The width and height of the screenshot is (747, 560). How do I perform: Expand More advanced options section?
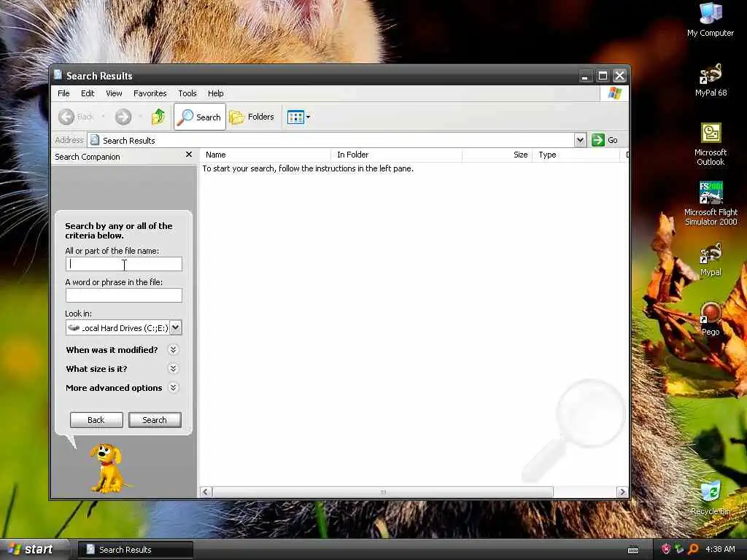pyautogui.click(x=174, y=388)
